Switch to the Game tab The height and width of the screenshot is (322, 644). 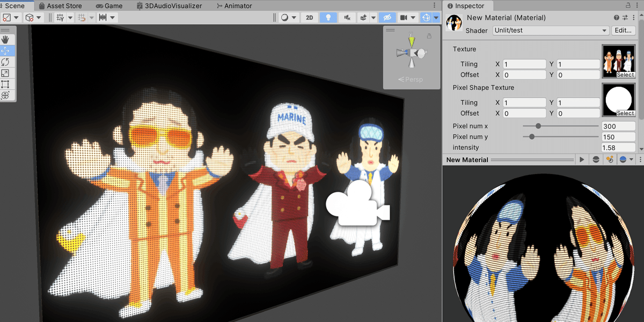(109, 6)
